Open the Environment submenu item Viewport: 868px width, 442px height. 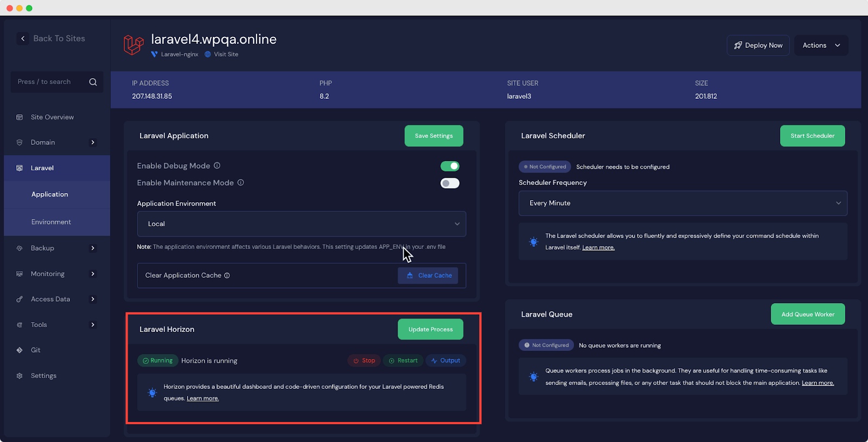tap(51, 222)
